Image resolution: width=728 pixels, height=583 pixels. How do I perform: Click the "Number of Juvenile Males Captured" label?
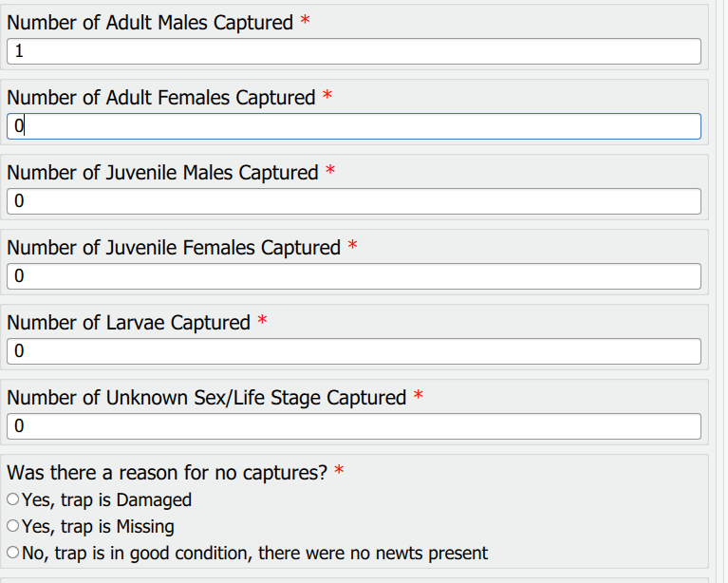162,173
